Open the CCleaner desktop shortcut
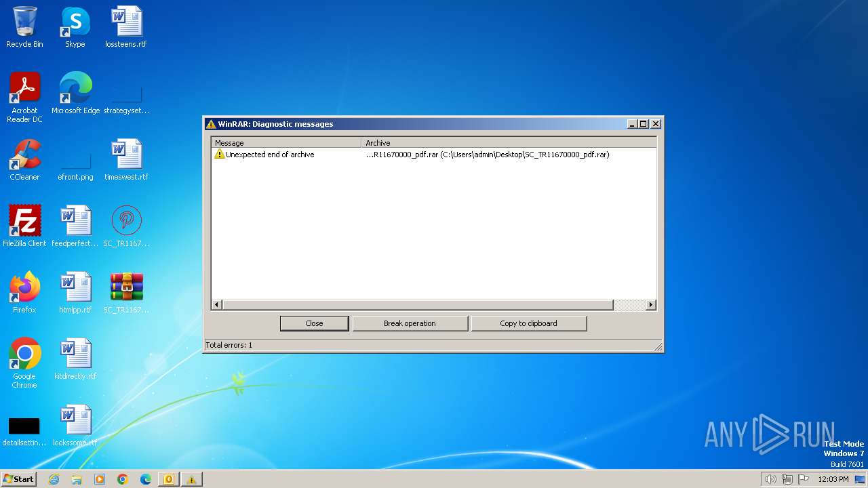This screenshot has height=488, width=868. click(24, 161)
